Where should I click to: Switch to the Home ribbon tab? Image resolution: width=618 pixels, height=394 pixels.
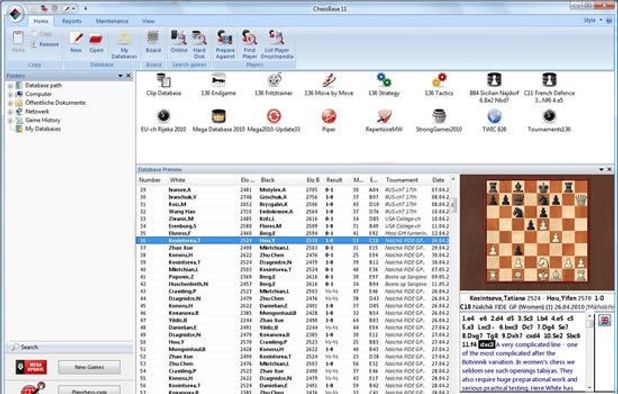point(41,21)
